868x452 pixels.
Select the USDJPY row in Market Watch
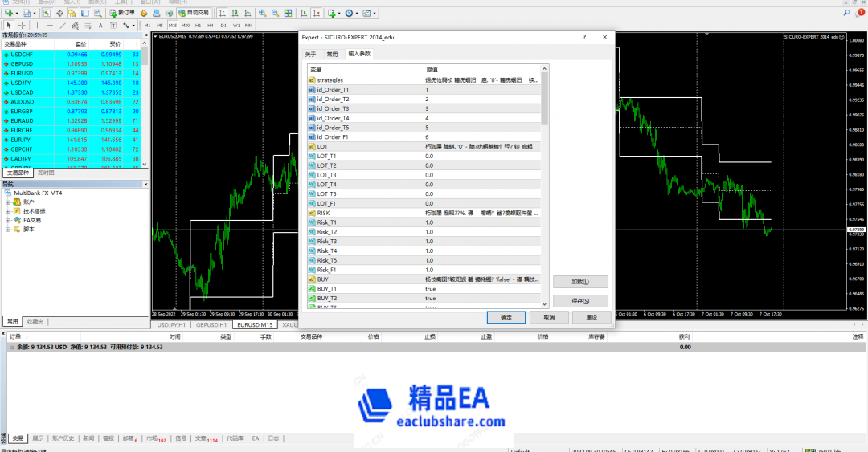pos(72,83)
